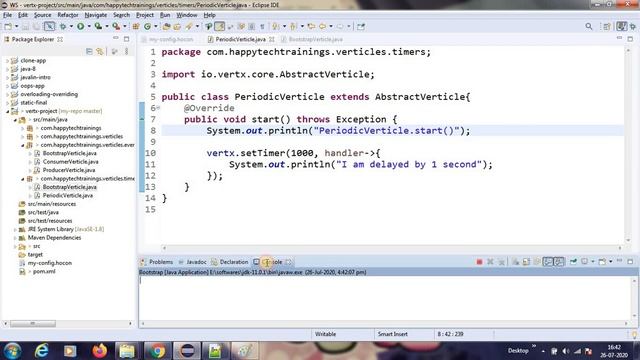Click the Debug bug toolbar icon
The image size is (640, 360).
pos(63,27)
